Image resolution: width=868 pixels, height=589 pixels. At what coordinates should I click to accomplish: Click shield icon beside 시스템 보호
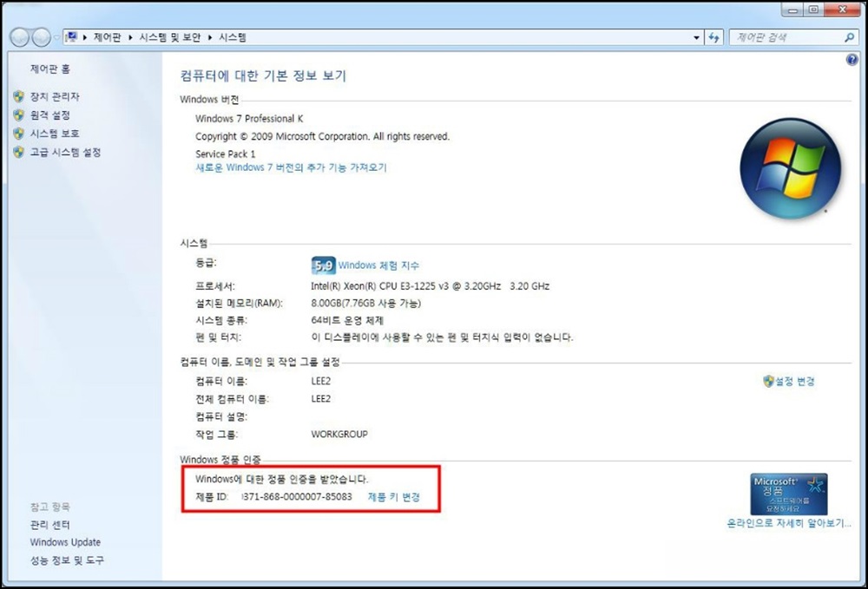19,134
